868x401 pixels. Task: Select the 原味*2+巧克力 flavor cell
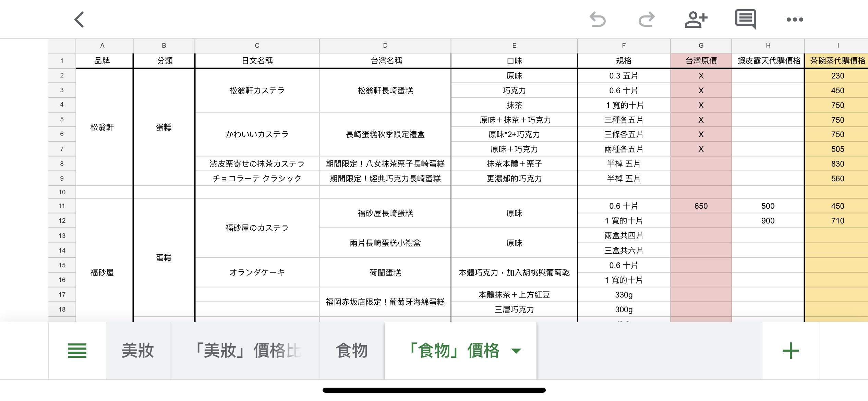[514, 134]
